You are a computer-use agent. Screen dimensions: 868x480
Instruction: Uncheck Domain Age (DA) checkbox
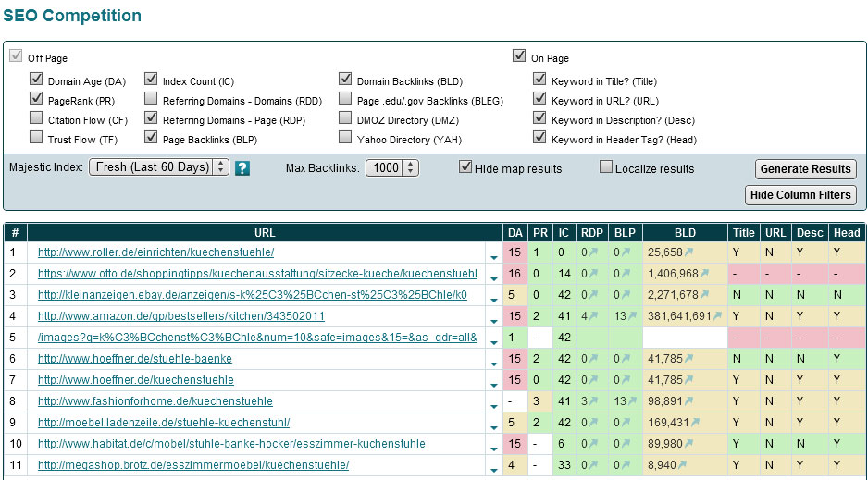(x=36, y=80)
